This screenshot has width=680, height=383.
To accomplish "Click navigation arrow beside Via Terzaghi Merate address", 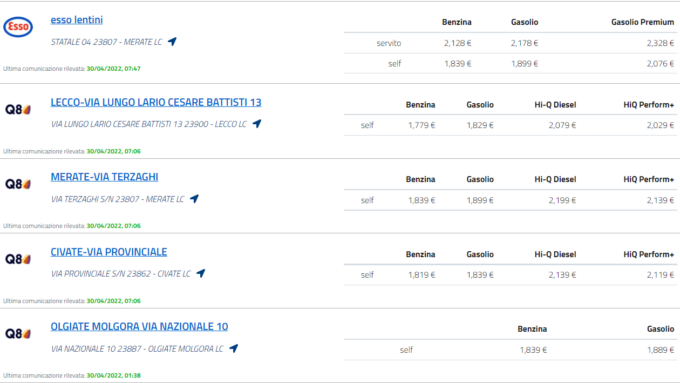I will point(194,199).
